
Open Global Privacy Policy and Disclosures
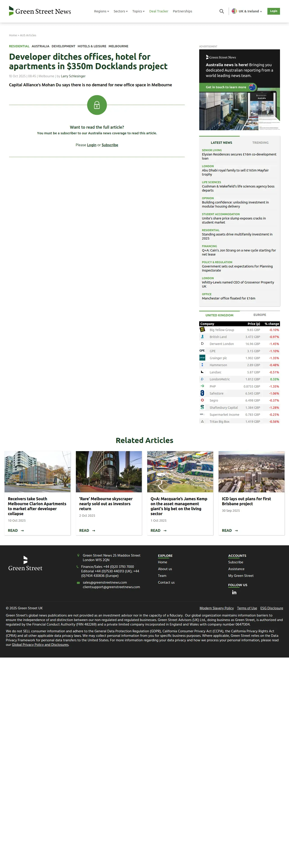point(40,645)
